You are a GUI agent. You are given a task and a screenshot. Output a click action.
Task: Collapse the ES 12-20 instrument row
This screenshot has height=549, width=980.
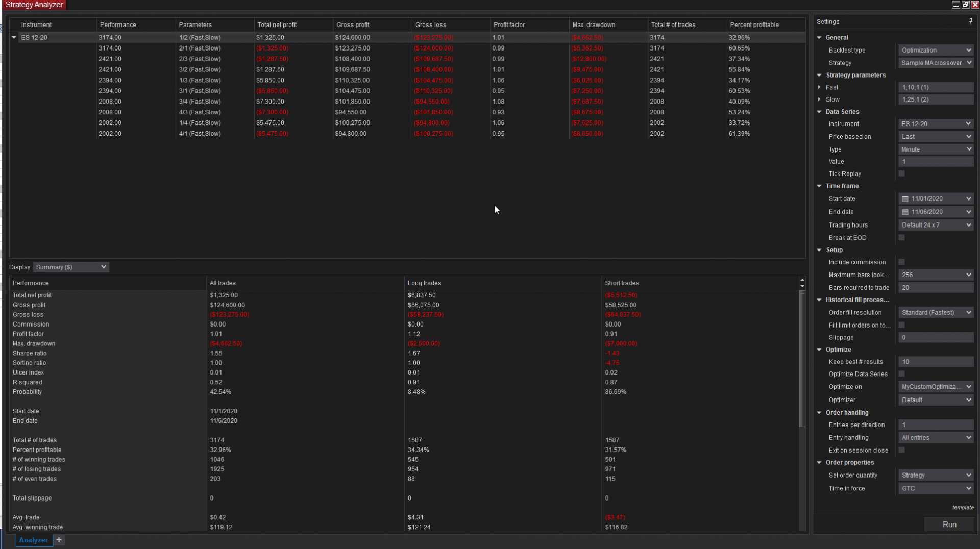(x=14, y=38)
